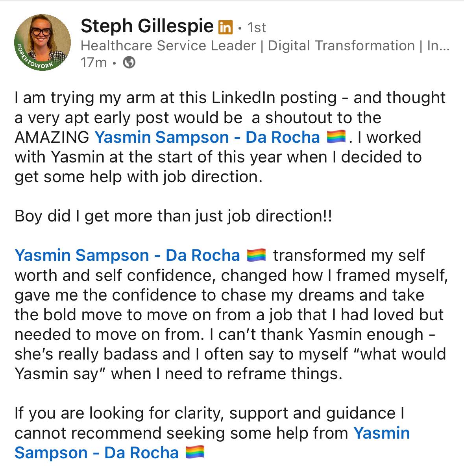The height and width of the screenshot is (476, 464).
Task: Click the rainbow flag emoji after 'AMAZING' mention
Action: click(x=336, y=137)
